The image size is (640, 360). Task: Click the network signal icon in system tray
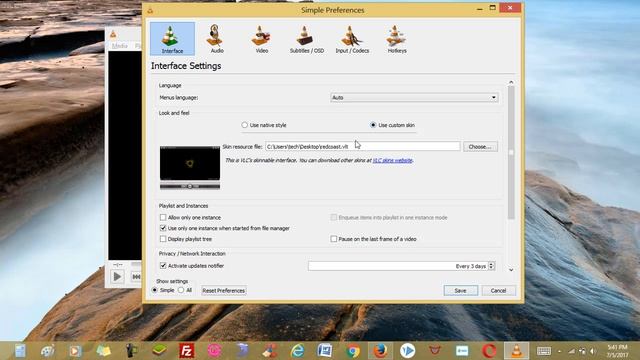click(x=571, y=351)
